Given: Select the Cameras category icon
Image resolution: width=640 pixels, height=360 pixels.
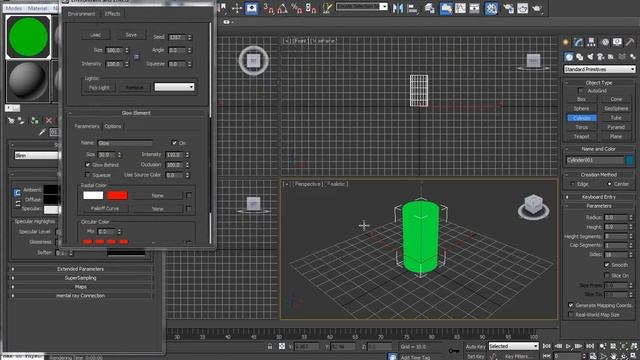Looking at the screenshot, I should [600, 57].
